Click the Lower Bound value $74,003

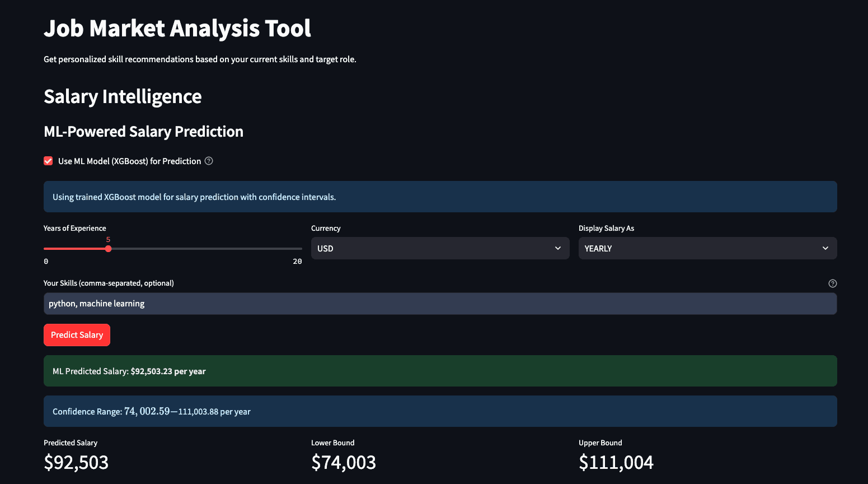(x=344, y=462)
